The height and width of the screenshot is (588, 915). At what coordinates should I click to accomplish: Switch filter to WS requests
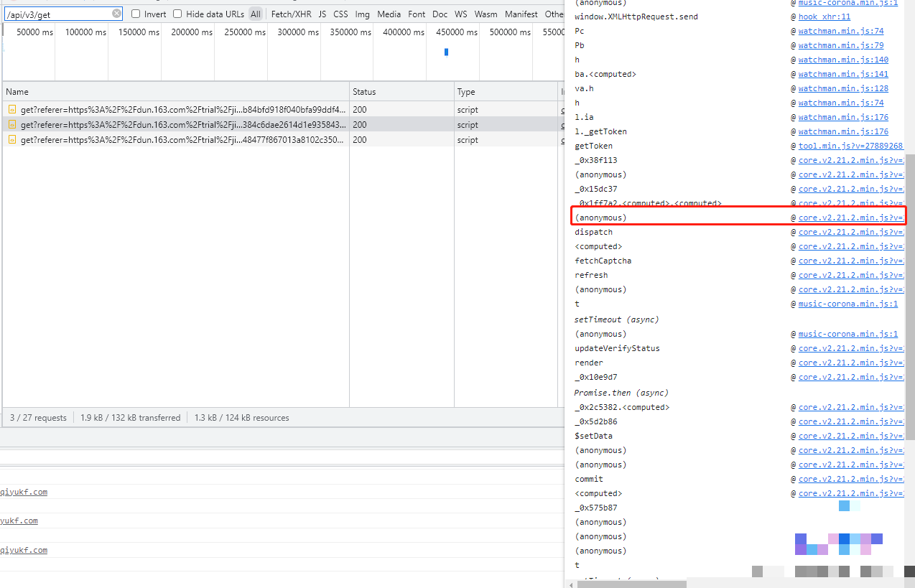tap(460, 14)
